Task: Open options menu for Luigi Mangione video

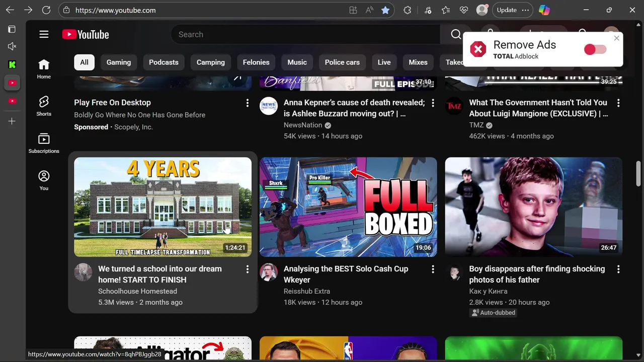Action: [x=618, y=103]
